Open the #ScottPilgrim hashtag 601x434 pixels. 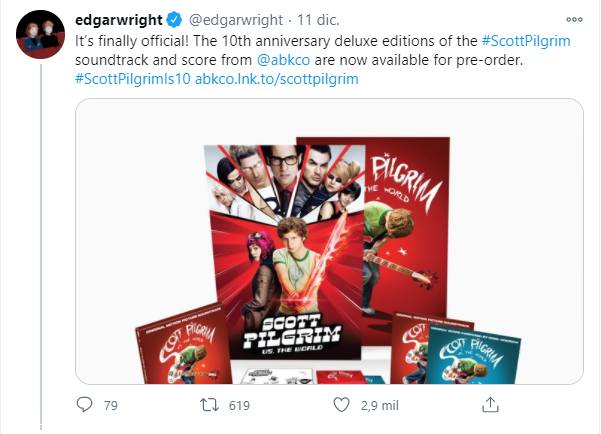[526, 41]
